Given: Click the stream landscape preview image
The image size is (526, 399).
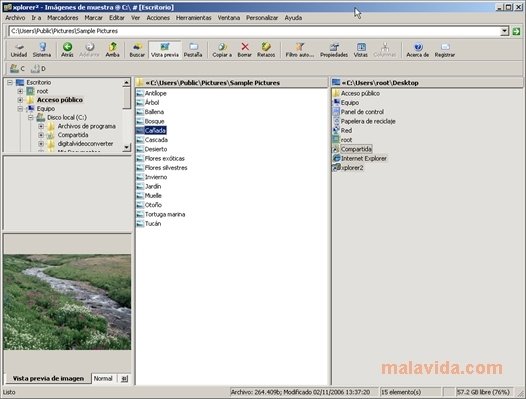Looking at the screenshot, I should 67,302.
